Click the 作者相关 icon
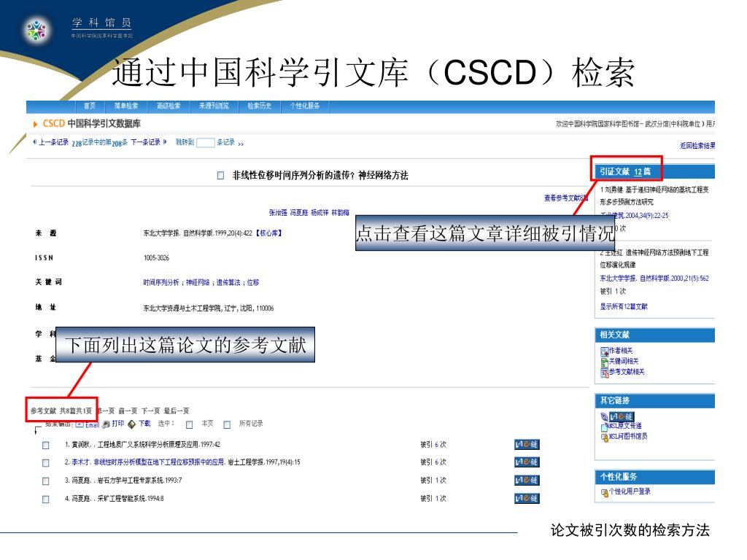Image resolution: width=747 pixels, height=560 pixels. [x=605, y=351]
